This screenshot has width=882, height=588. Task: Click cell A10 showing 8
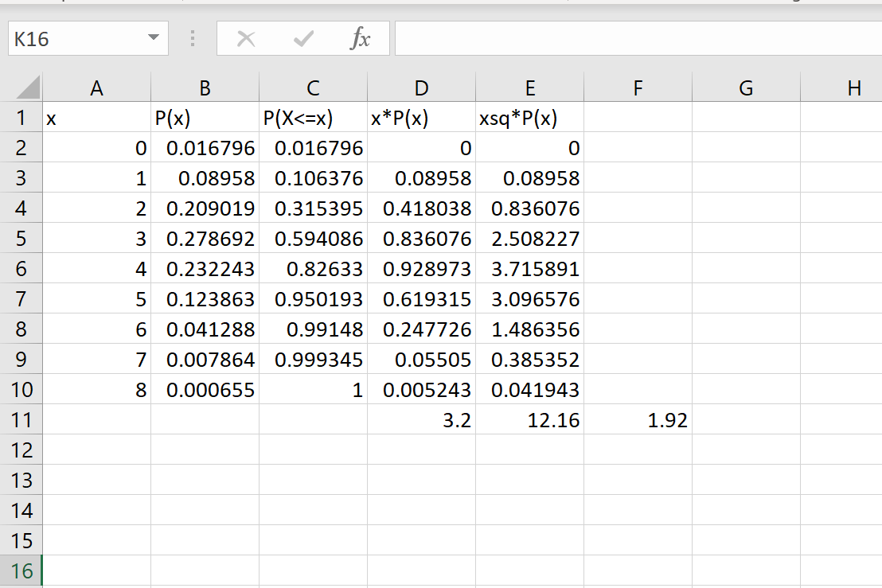[97, 390]
